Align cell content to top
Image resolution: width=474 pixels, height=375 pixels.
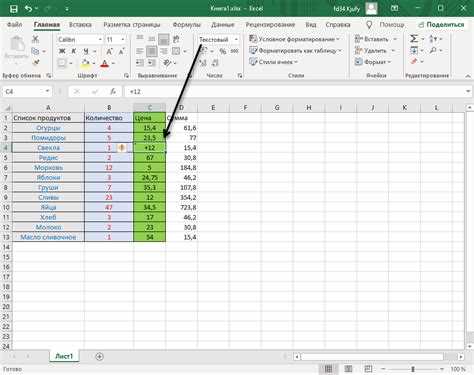[140, 39]
